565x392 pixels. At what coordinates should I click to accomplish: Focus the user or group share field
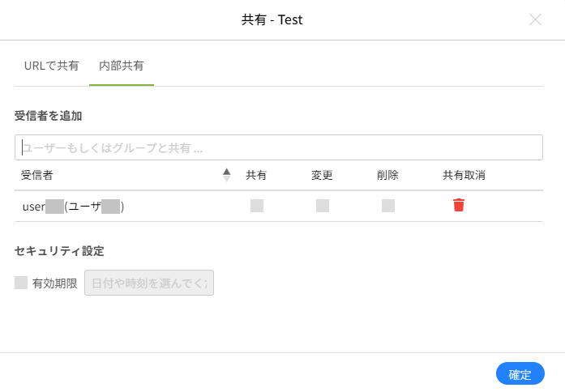click(279, 147)
